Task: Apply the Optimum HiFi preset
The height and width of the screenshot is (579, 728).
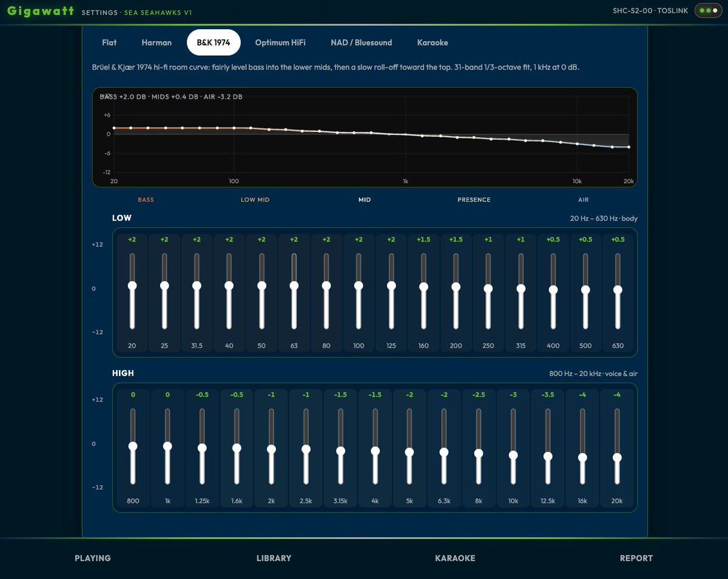Action: click(280, 42)
